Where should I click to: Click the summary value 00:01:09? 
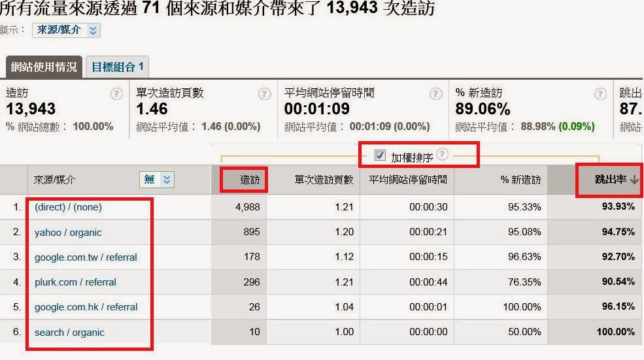[316, 109]
